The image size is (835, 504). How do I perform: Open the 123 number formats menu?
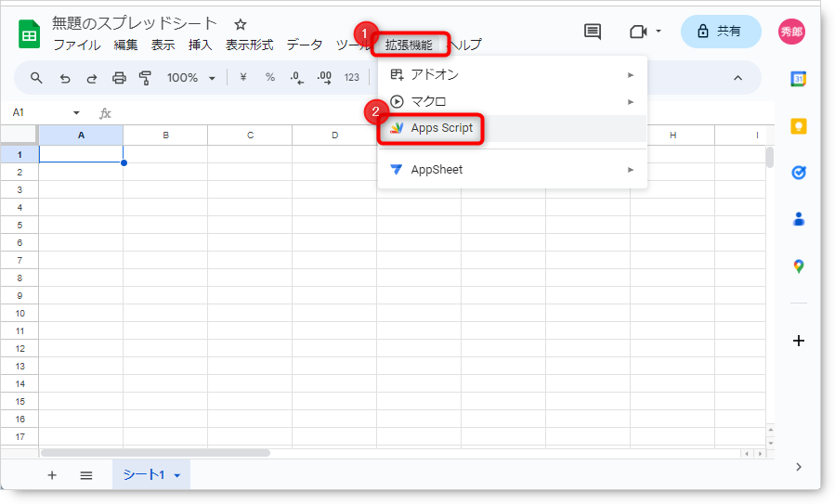pyautogui.click(x=351, y=77)
